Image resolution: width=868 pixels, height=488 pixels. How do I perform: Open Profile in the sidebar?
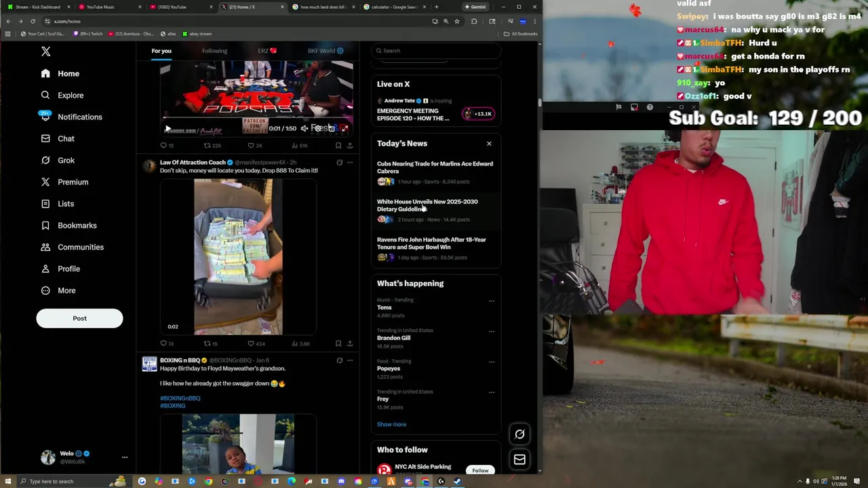[60, 268]
